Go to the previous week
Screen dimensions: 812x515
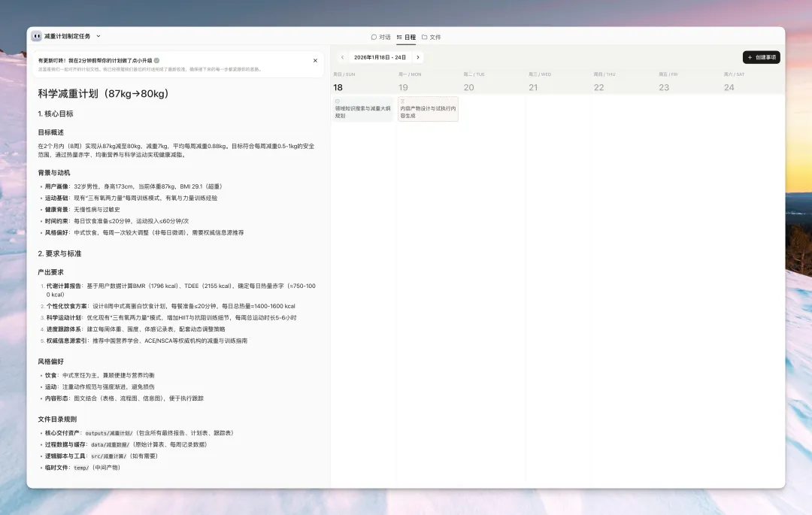[343, 57]
